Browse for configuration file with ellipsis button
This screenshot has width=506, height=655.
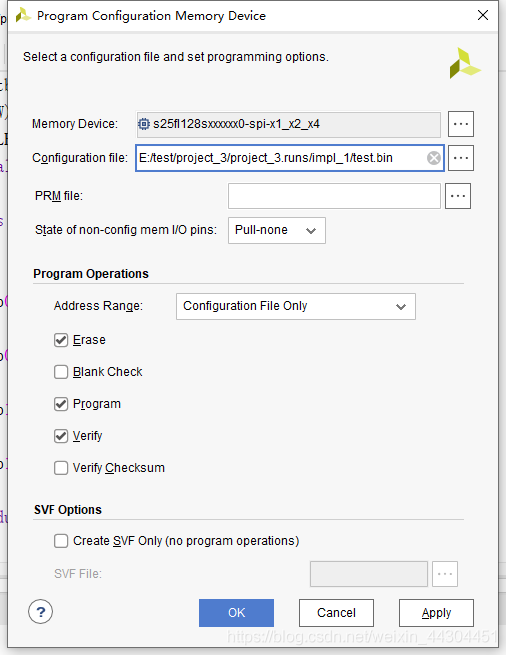[x=460, y=158]
